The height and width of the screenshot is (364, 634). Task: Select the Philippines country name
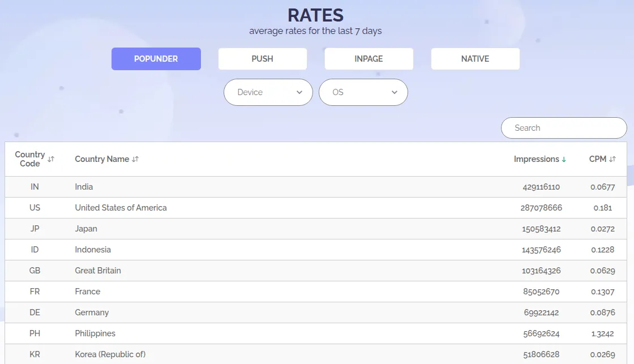95,333
